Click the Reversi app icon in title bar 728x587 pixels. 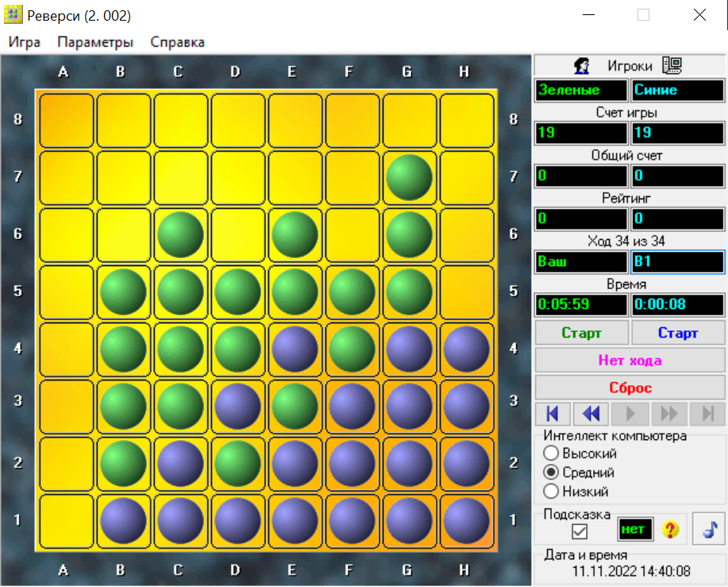pos(13,15)
